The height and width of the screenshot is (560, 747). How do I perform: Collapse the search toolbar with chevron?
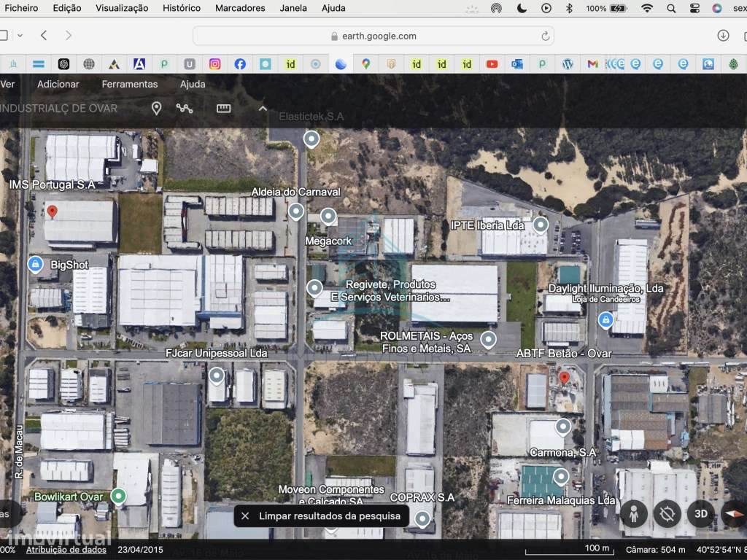tap(263, 109)
